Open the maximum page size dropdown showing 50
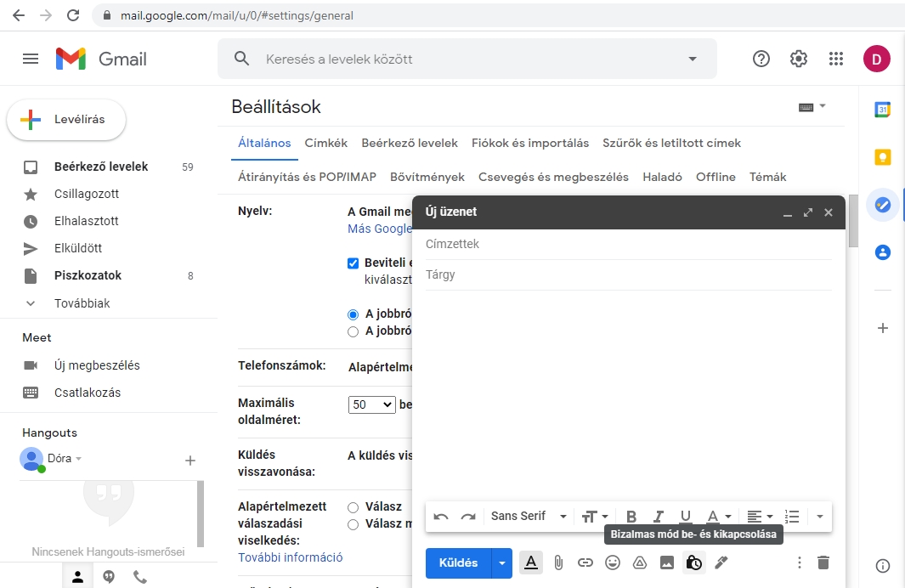905x588 pixels. (372, 405)
